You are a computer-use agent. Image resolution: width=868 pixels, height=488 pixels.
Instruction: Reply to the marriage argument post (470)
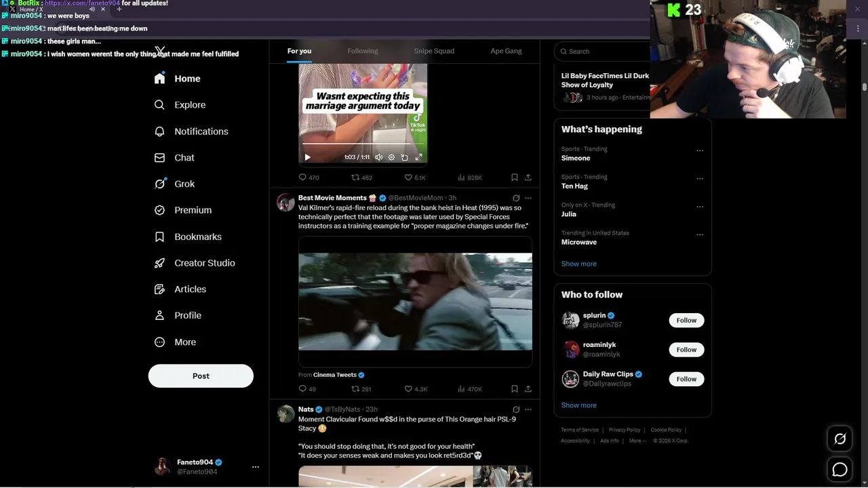(x=309, y=178)
